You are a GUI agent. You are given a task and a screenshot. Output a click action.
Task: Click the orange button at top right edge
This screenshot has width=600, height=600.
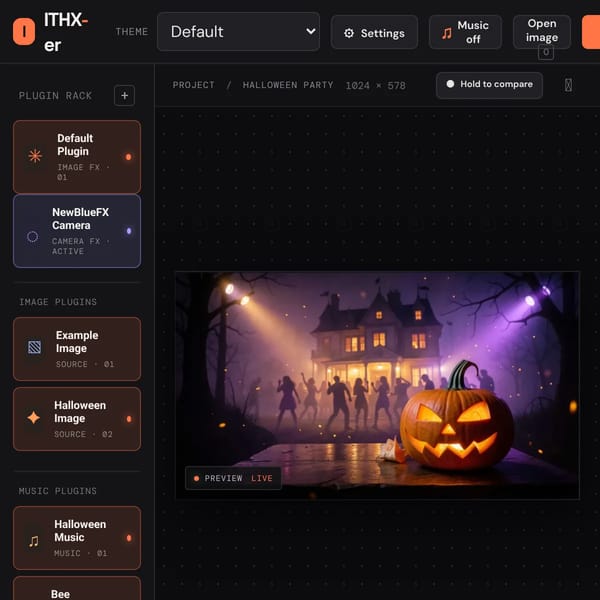click(x=591, y=32)
